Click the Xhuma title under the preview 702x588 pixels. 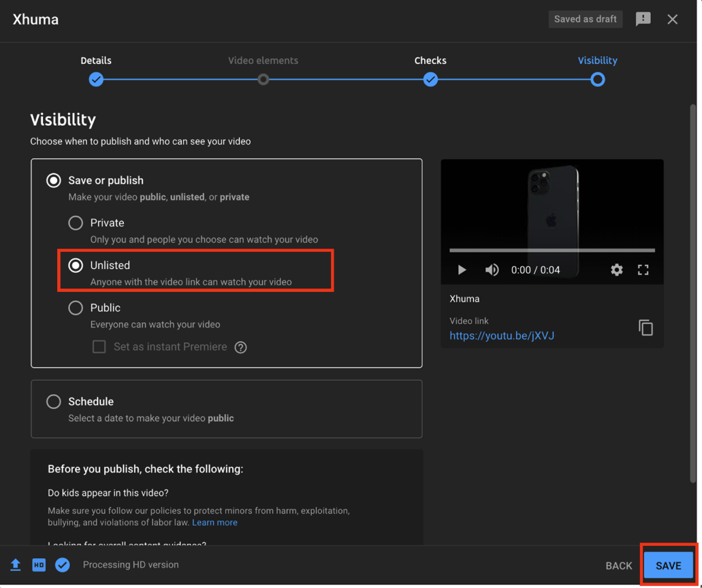464,299
